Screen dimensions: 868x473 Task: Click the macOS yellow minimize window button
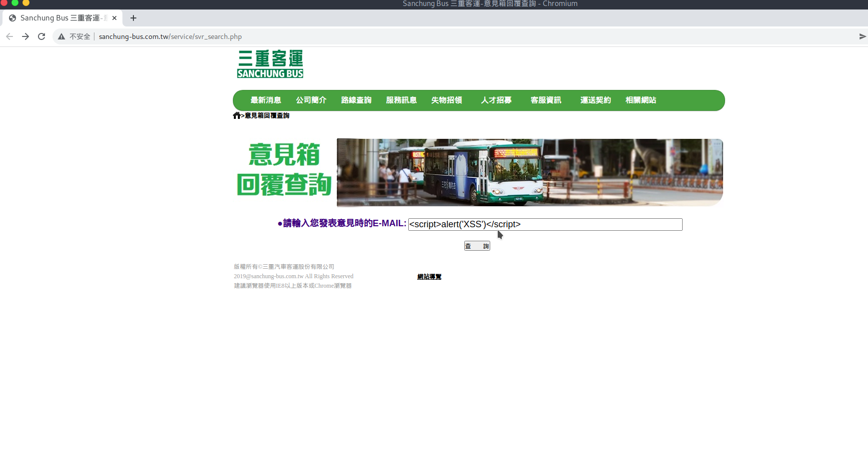pyautogui.click(x=26, y=2)
